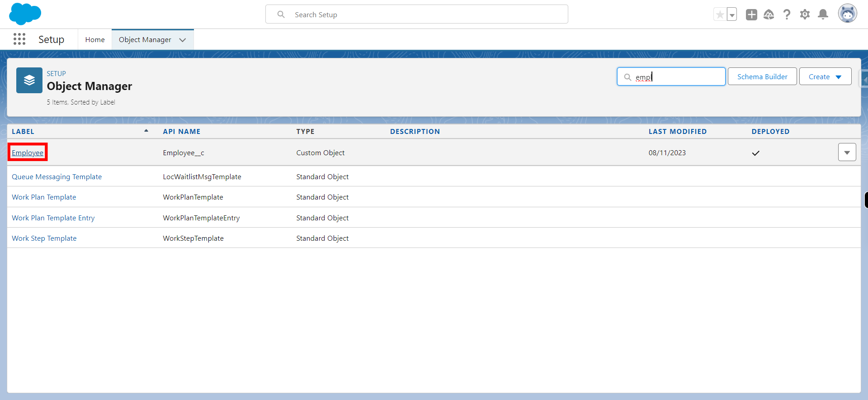This screenshot has height=400, width=868.
Task: Click the Setup app name label
Action: coord(52,40)
